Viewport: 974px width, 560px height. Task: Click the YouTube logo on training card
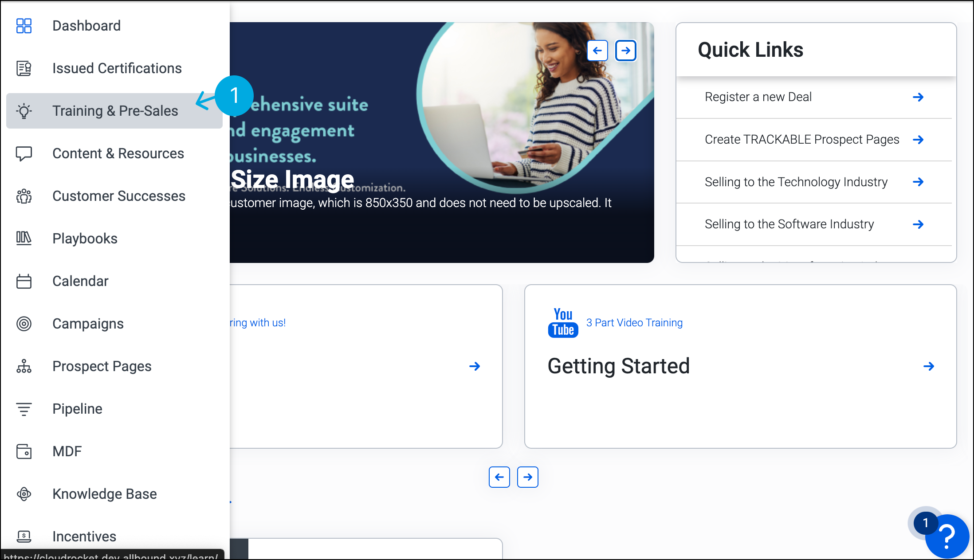[563, 323]
